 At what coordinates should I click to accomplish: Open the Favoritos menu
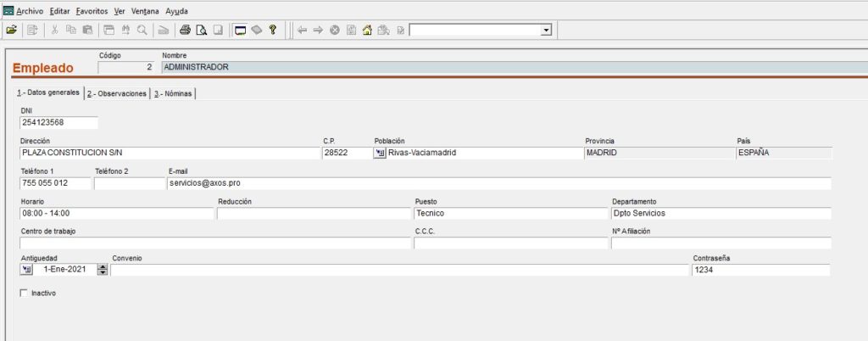pos(92,11)
